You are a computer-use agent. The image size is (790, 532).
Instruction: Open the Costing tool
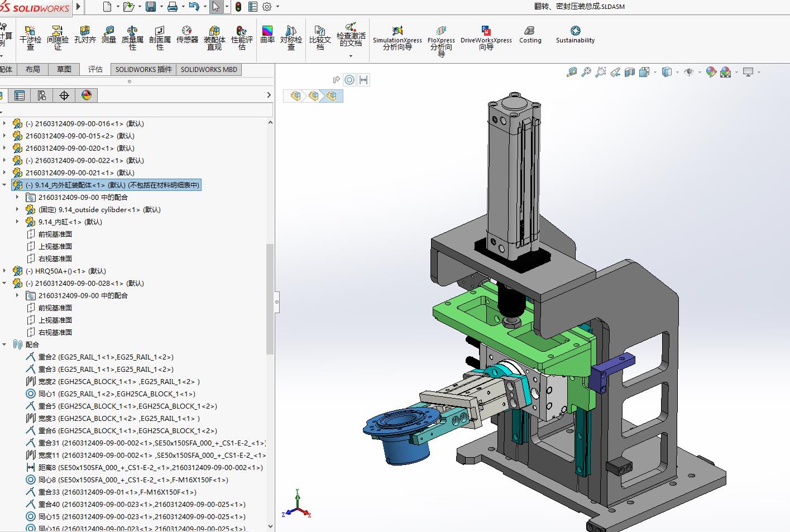(530, 35)
